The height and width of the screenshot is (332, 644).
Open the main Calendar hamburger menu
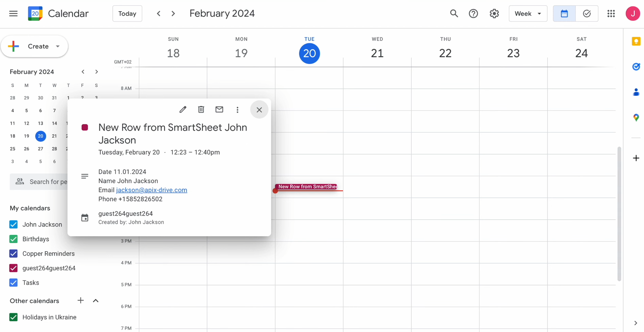(x=13, y=13)
